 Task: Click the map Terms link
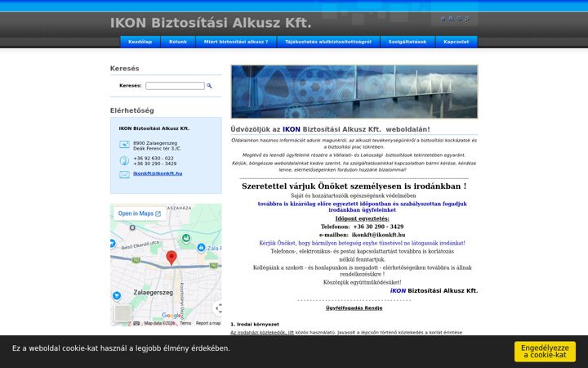click(x=185, y=323)
